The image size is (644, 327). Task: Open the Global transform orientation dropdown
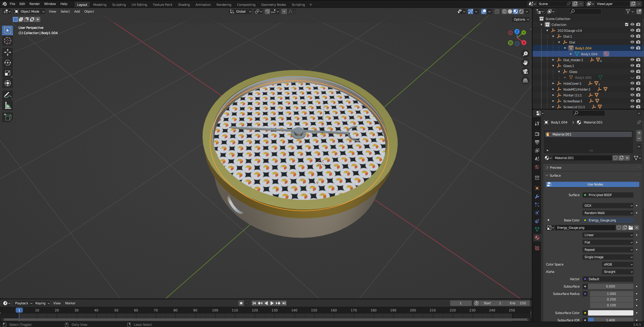[x=241, y=11]
